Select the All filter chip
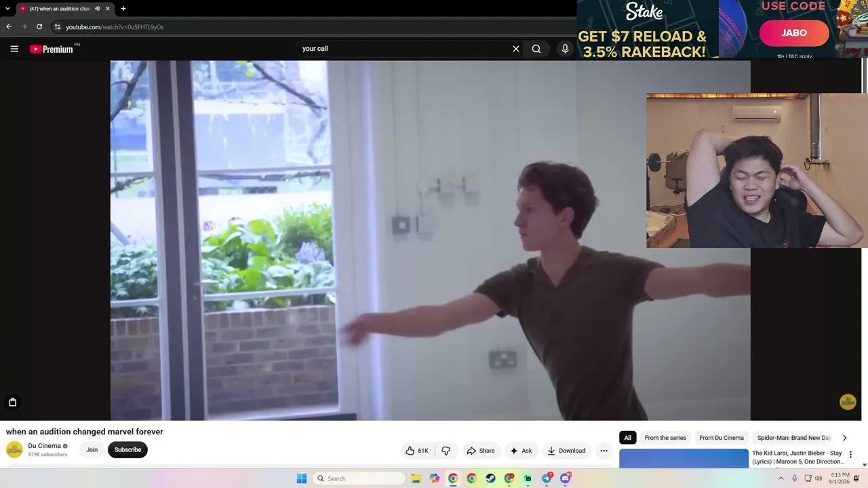868x488 pixels. (x=628, y=438)
